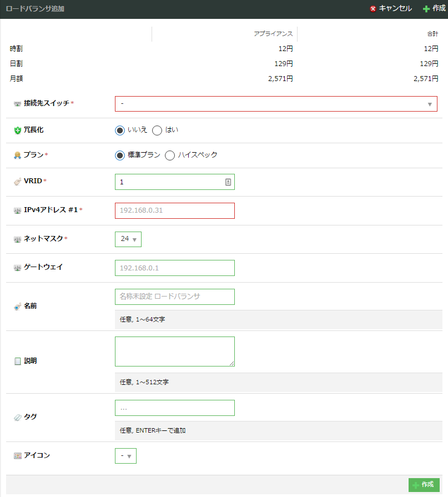
Task: Click the pencil icon beside 名前
Action: 17,307
